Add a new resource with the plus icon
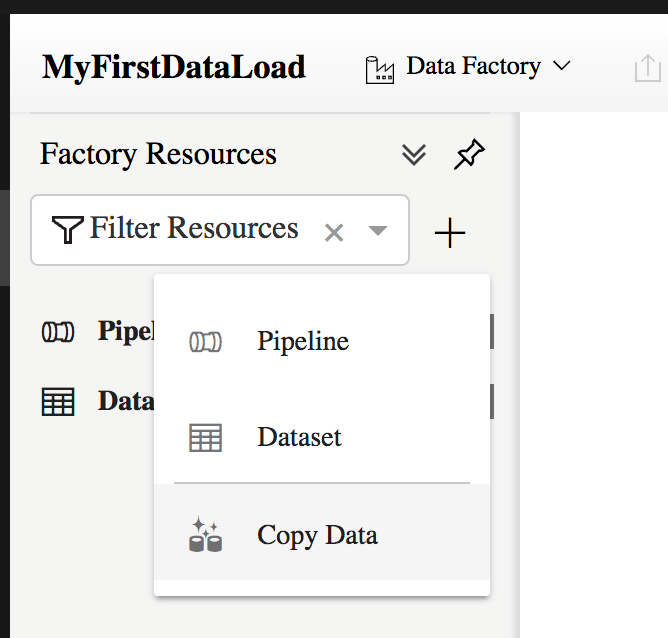 click(x=450, y=233)
